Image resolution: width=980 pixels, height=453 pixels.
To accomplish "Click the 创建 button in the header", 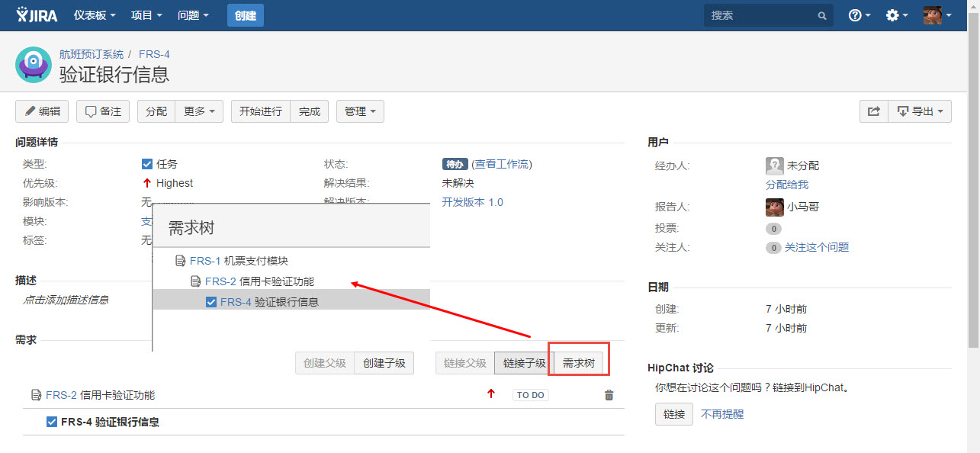I will click(x=246, y=15).
